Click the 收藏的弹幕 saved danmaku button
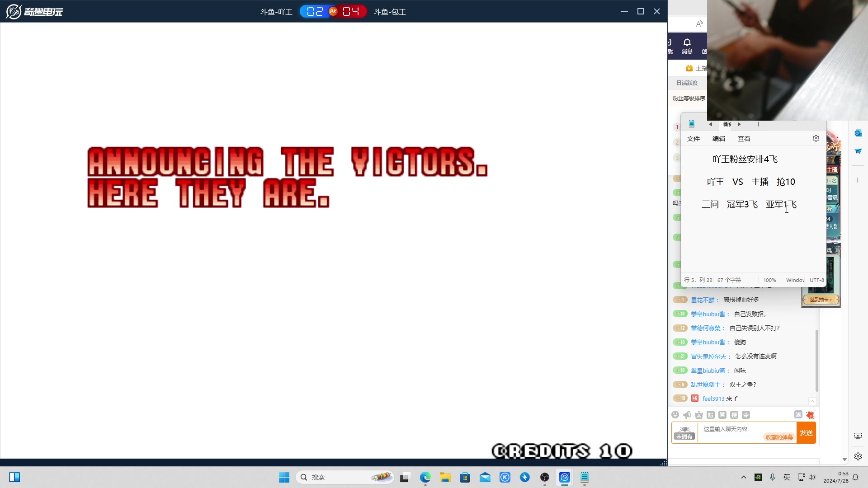 (x=779, y=437)
